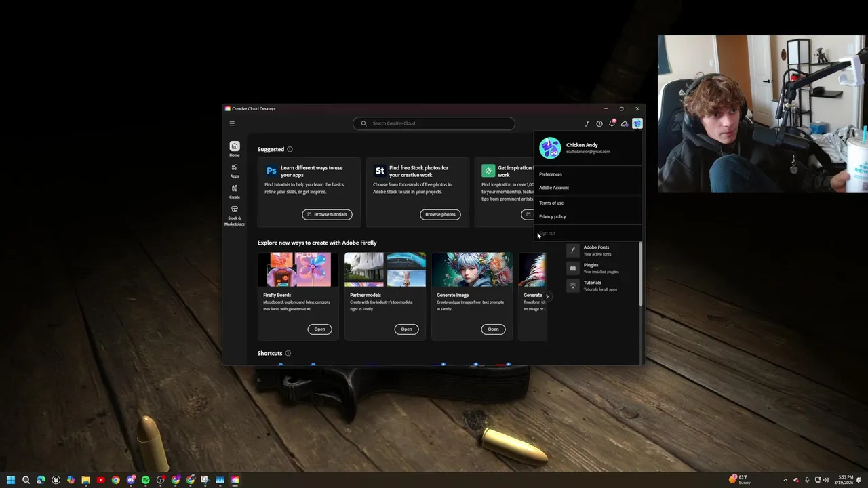868x488 pixels.
Task: Open Tutorials in the right panel
Action: pyautogui.click(x=597, y=285)
